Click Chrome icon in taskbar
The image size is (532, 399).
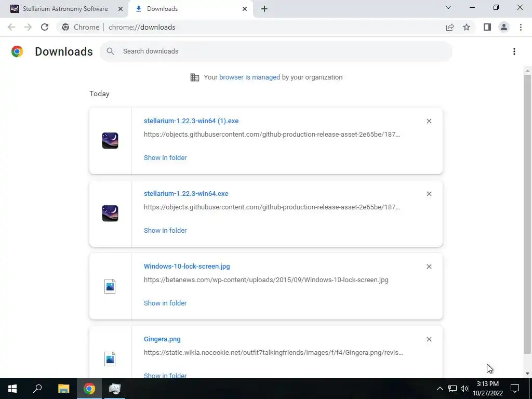89,389
